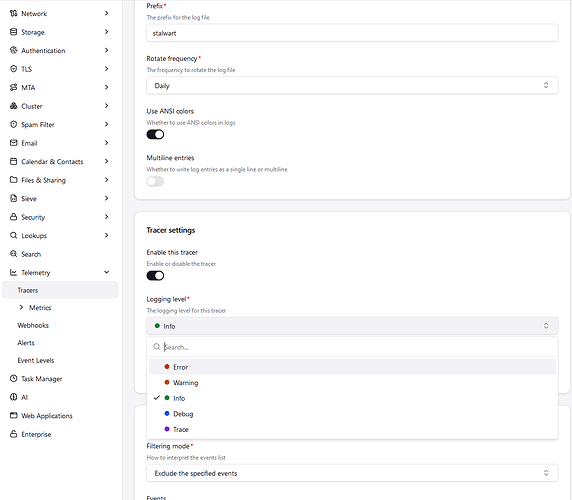Open the Enterprise section
The image size is (572, 500).
pos(36,434)
